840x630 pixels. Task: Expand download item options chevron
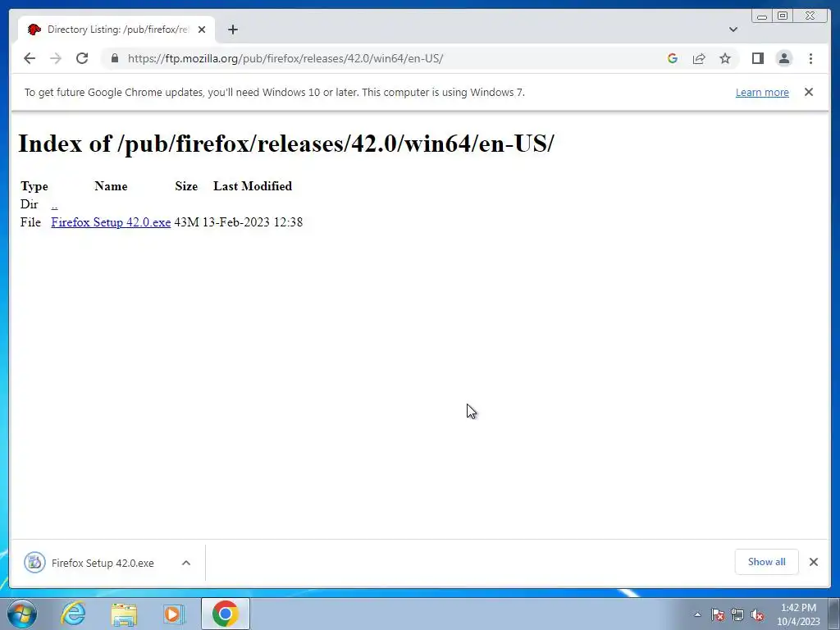(x=186, y=563)
